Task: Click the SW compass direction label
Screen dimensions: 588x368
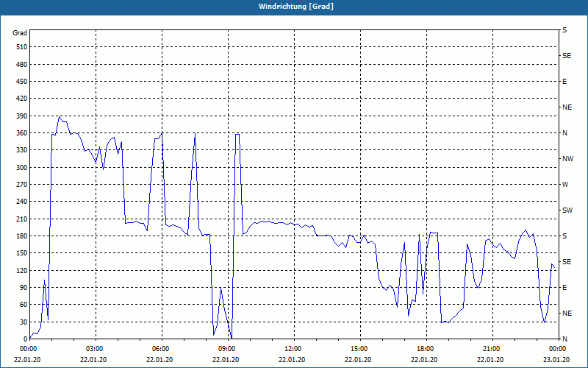Action: pyautogui.click(x=567, y=210)
